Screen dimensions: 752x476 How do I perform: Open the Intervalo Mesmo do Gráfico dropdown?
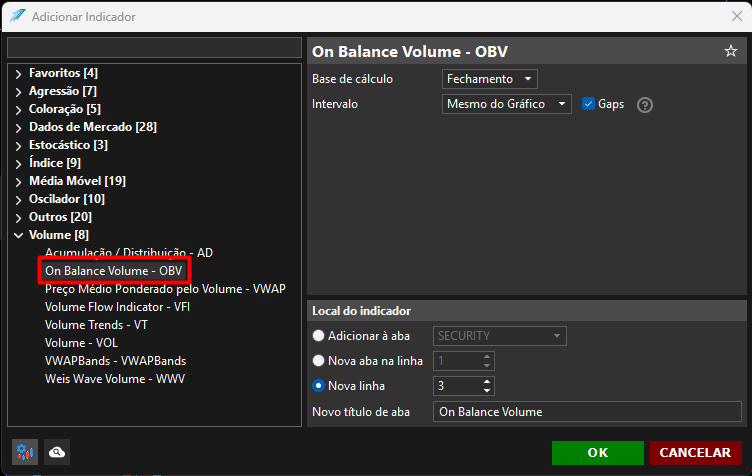click(506, 104)
